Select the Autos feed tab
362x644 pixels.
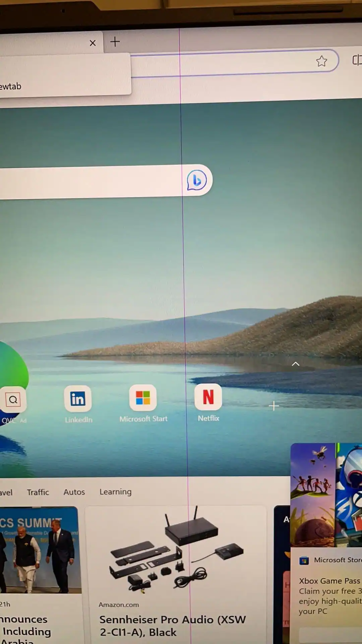[74, 492]
